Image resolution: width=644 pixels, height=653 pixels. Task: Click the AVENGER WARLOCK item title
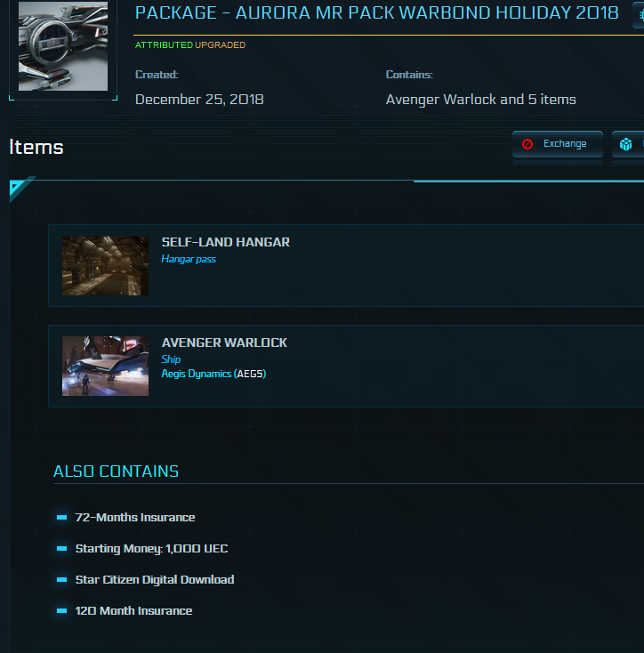click(x=224, y=343)
